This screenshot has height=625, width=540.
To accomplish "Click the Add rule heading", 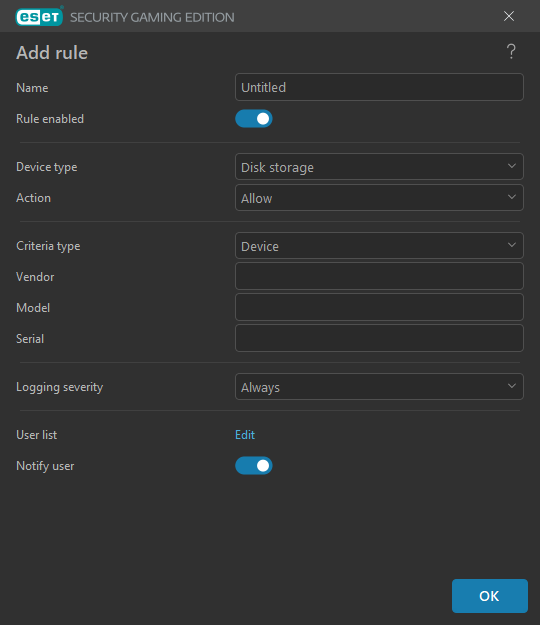I will [x=52, y=53].
